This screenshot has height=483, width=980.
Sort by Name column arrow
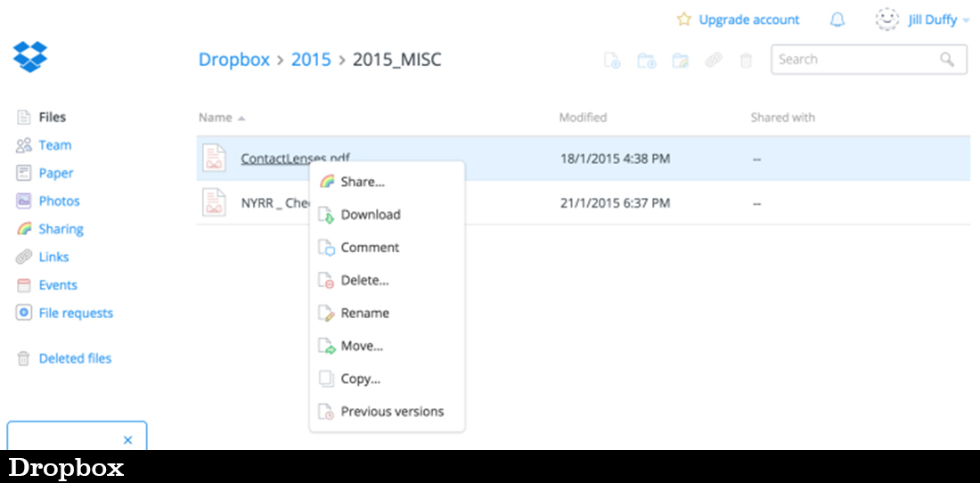241,119
